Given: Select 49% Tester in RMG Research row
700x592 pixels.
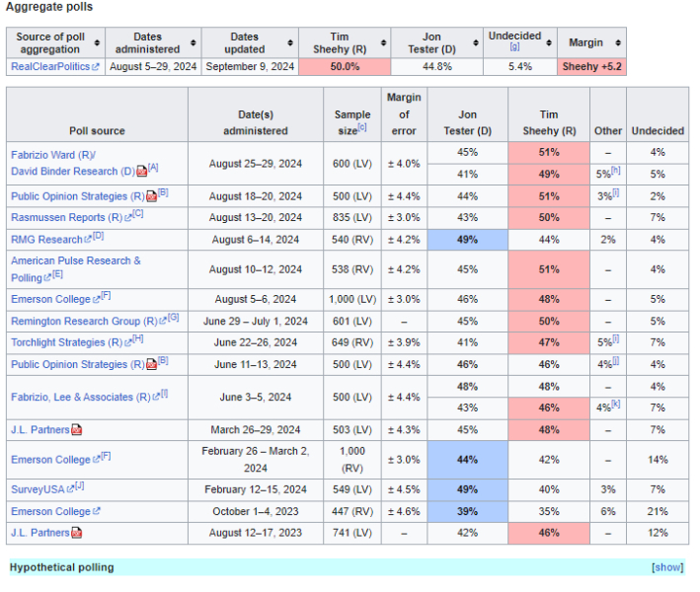Looking at the screenshot, I should pyautogui.click(x=467, y=240).
